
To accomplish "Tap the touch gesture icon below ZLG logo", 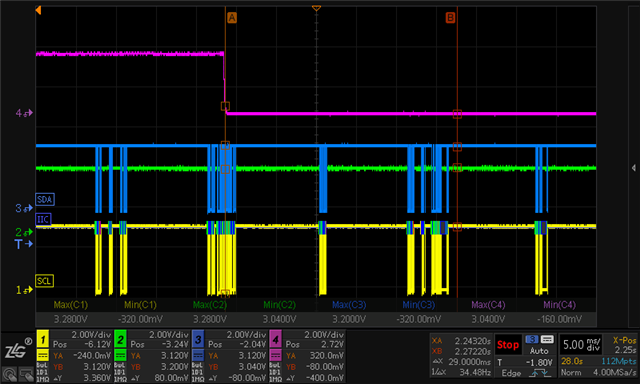I will (x=9, y=374).
